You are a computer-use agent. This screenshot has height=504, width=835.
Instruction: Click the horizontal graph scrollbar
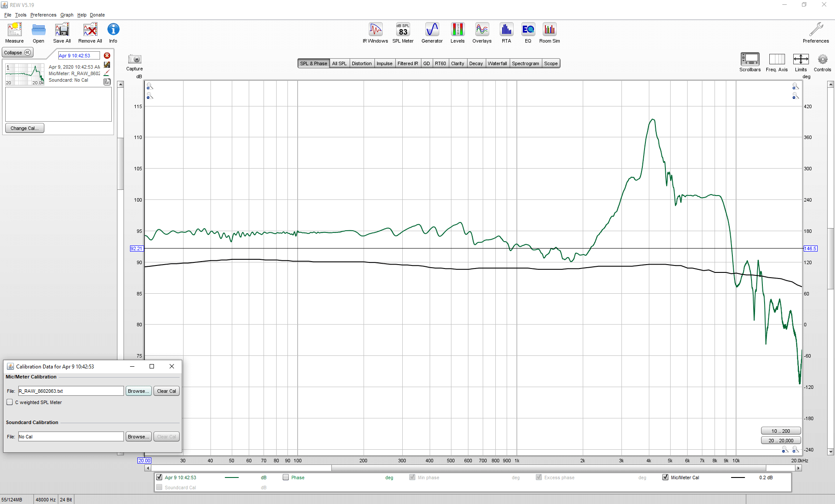click(x=473, y=468)
